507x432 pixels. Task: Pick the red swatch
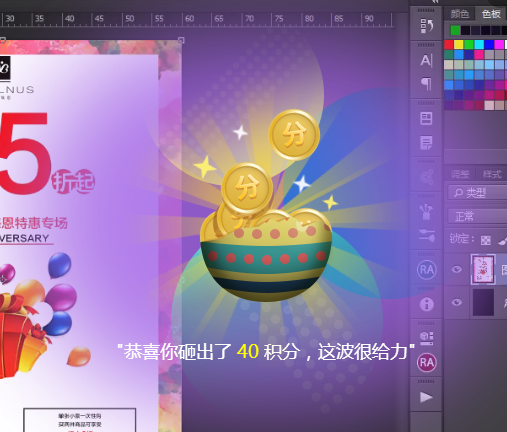449,45
